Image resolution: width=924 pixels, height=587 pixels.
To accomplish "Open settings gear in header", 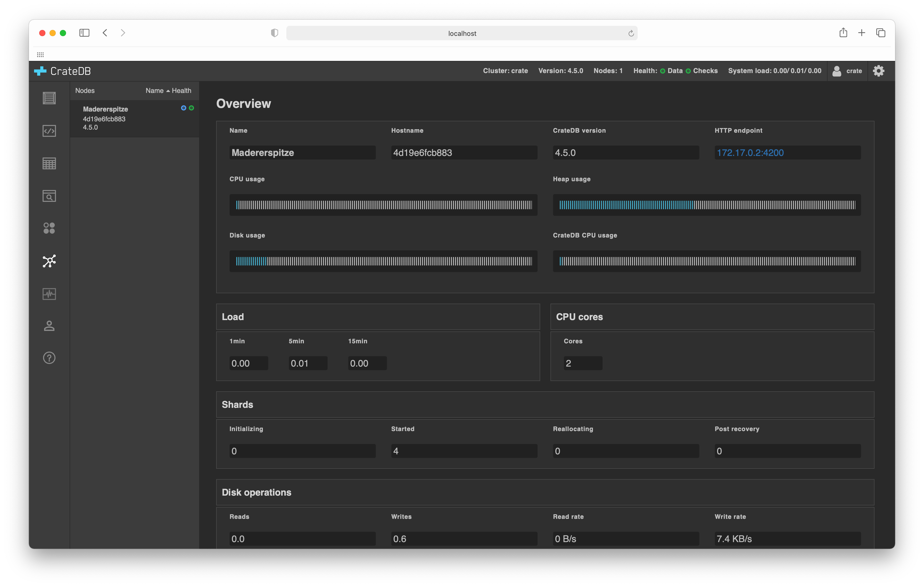I will tap(878, 71).
